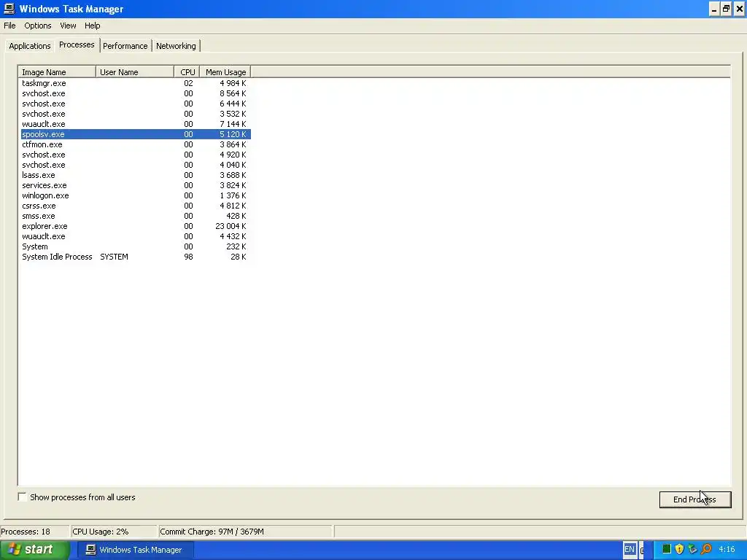Open the File menu
The height and width of the screenshot is (560, 747).
(9, 26)
